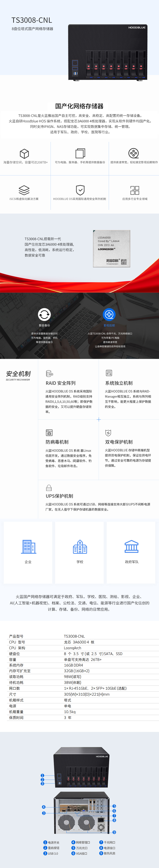
Task: Click the layers icon above iSCSI和虚拟化解决方案
Action: [24, 190]
